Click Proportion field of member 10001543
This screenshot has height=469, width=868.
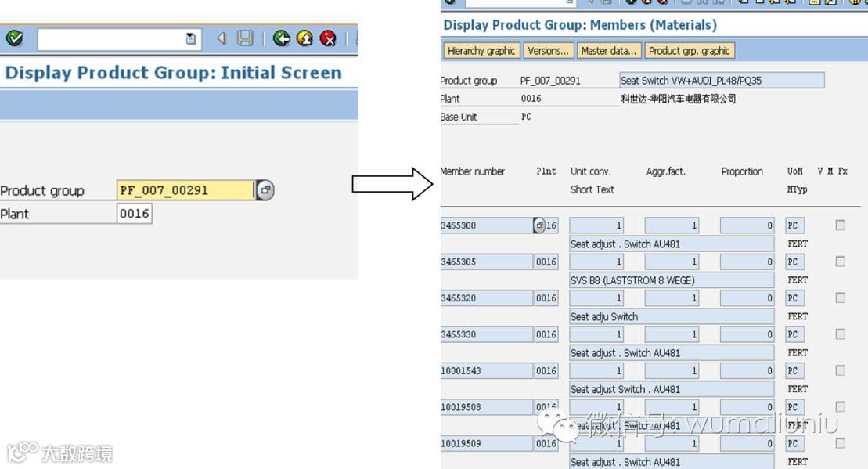point(747,371)
